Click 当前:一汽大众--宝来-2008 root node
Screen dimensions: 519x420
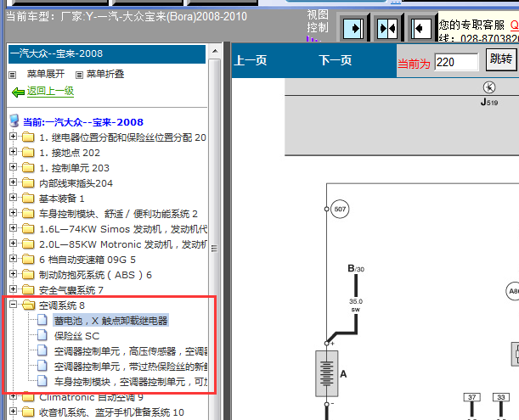pos(82,122)
